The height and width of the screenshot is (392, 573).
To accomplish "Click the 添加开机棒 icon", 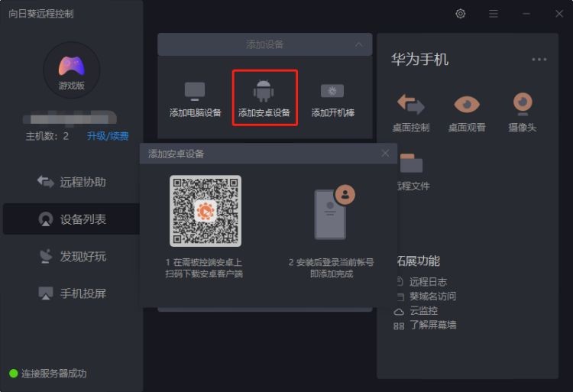I will coord(332,92).
